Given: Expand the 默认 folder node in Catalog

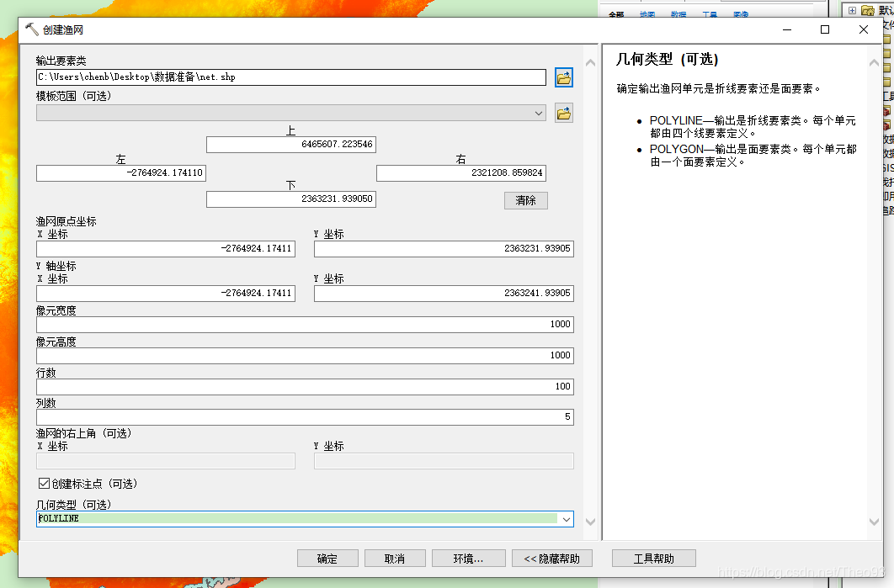Looking at the screenshot, I should (852, 10).
